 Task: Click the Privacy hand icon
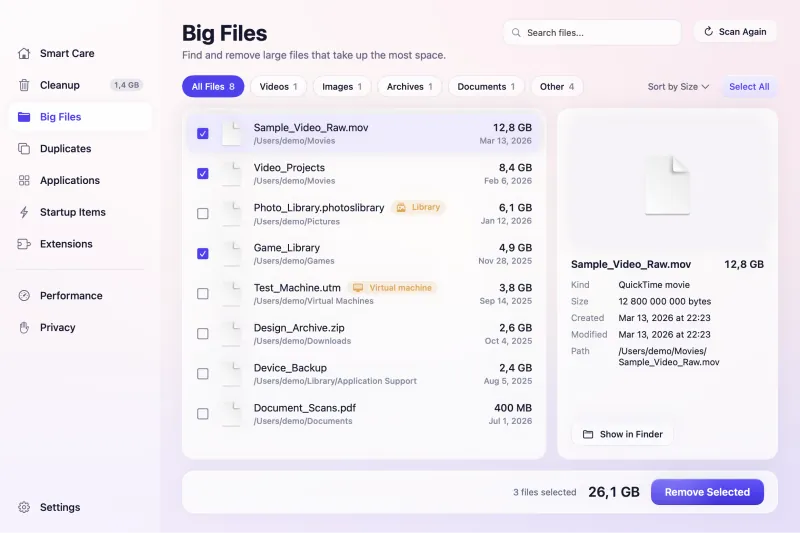24,327
